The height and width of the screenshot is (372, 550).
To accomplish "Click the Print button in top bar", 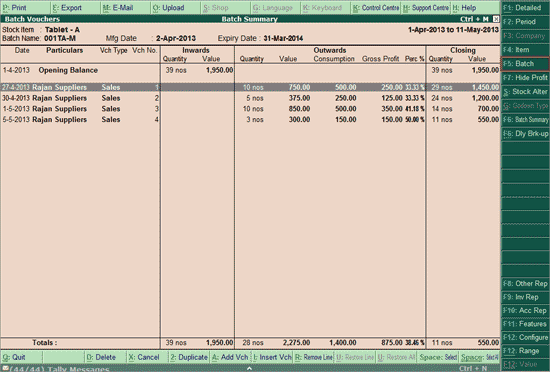I will coord(25,7).
